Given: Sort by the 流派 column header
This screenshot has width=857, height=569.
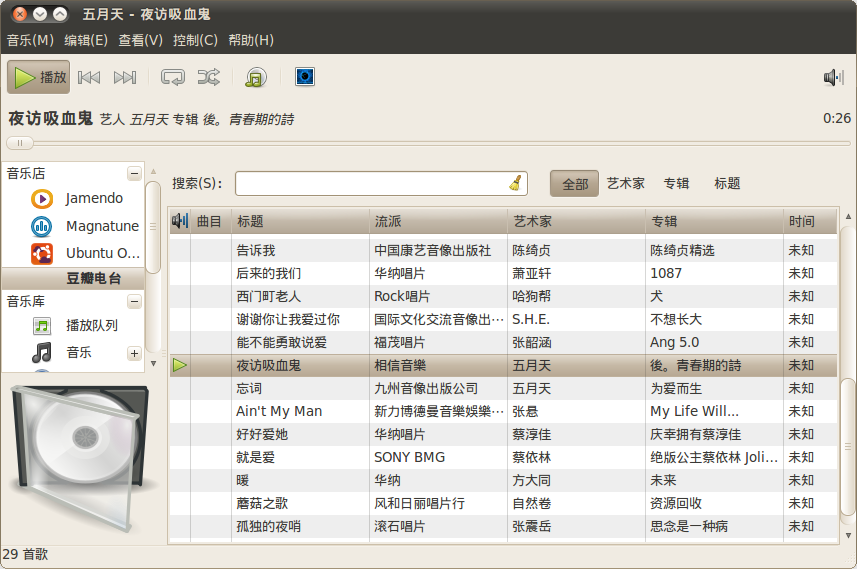Looking at the screenshot, I should (438, 221).
